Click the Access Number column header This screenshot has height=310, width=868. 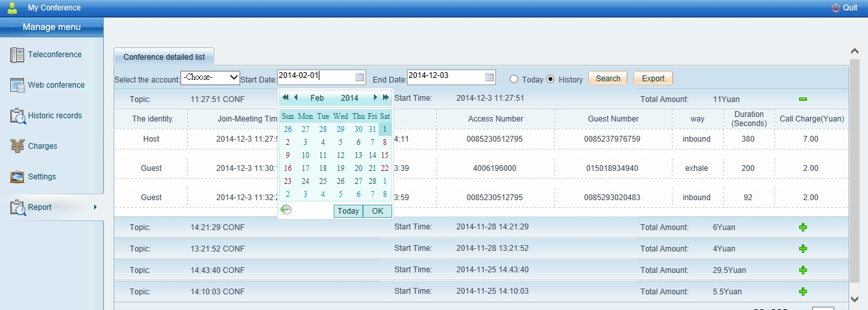pyautogui.click(x=495, y=119)
